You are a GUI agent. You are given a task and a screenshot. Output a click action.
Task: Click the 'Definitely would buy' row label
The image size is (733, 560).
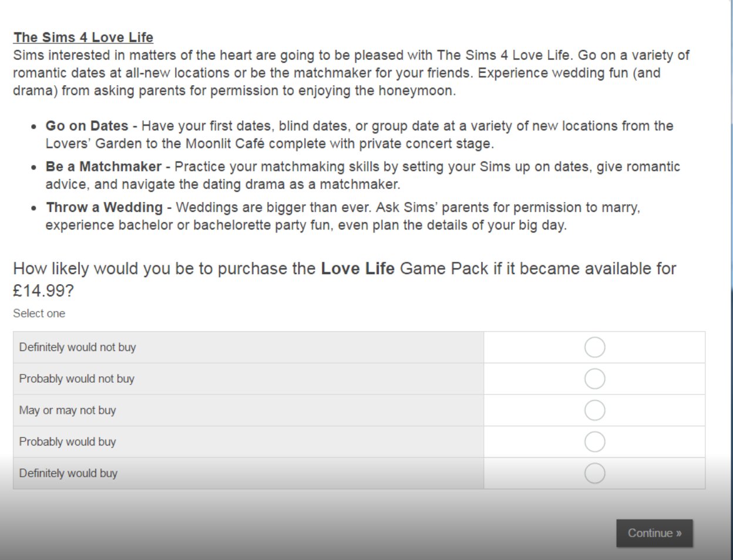pyautogui.click(x=68, y=474)
